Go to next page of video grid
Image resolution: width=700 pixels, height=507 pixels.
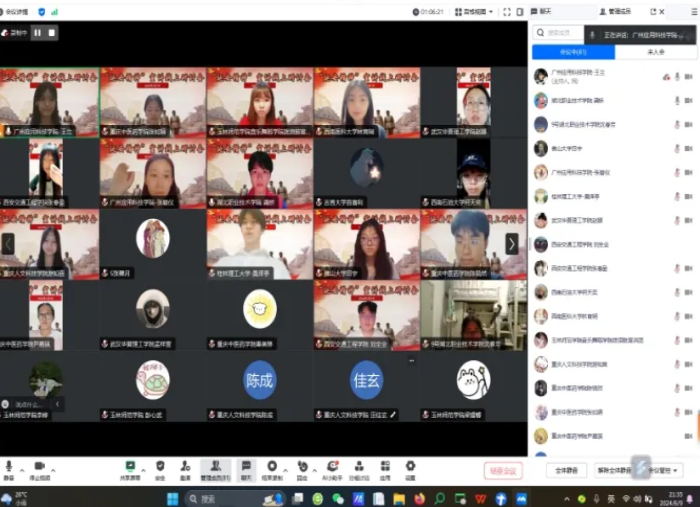coord(512,243)
